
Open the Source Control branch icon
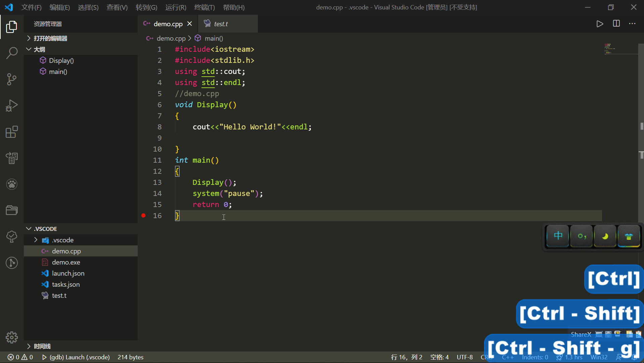[x=12, y=79]
